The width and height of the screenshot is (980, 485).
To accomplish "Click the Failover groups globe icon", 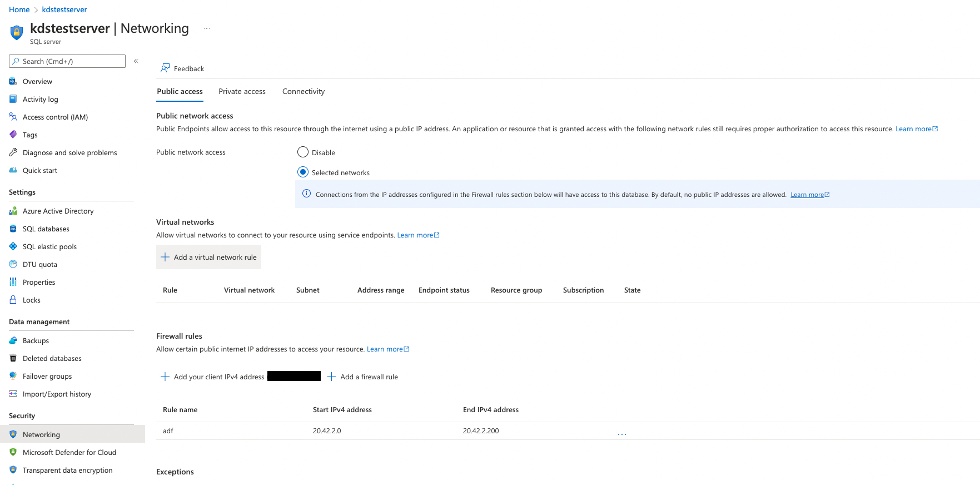I will click(13, 376).
